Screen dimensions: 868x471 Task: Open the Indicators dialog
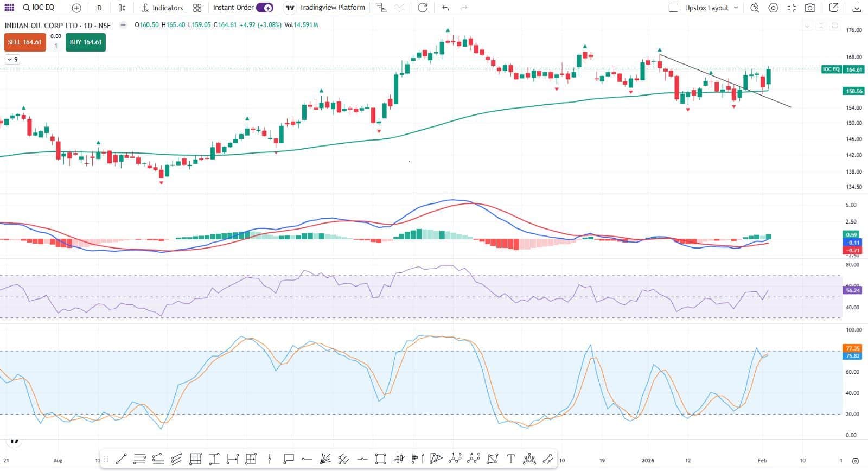[162, 8]
